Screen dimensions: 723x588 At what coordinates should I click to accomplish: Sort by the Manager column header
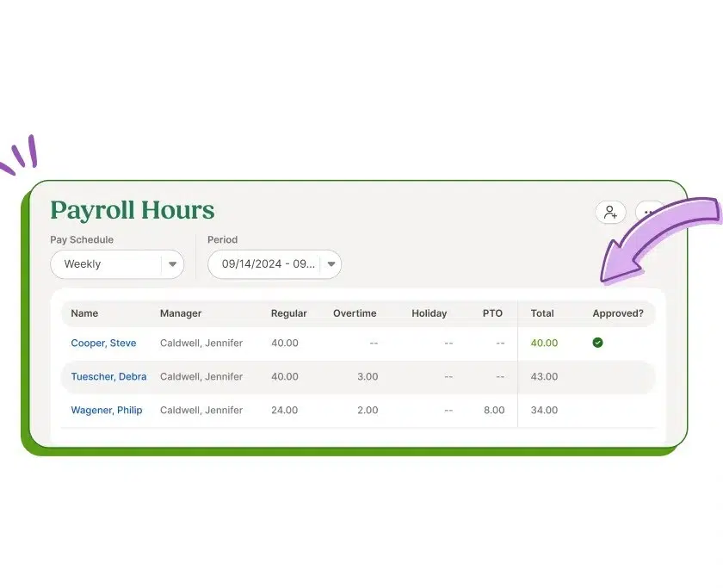pyautogui.click(x=180, y=313)
